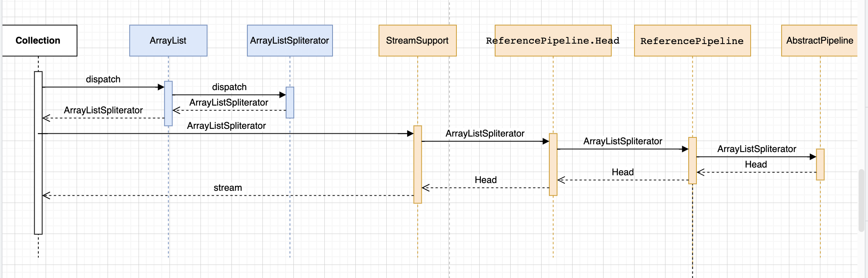
Task: Click the activation bar on the StreamSupport lifeline
Action: click(x=418, y=164)
